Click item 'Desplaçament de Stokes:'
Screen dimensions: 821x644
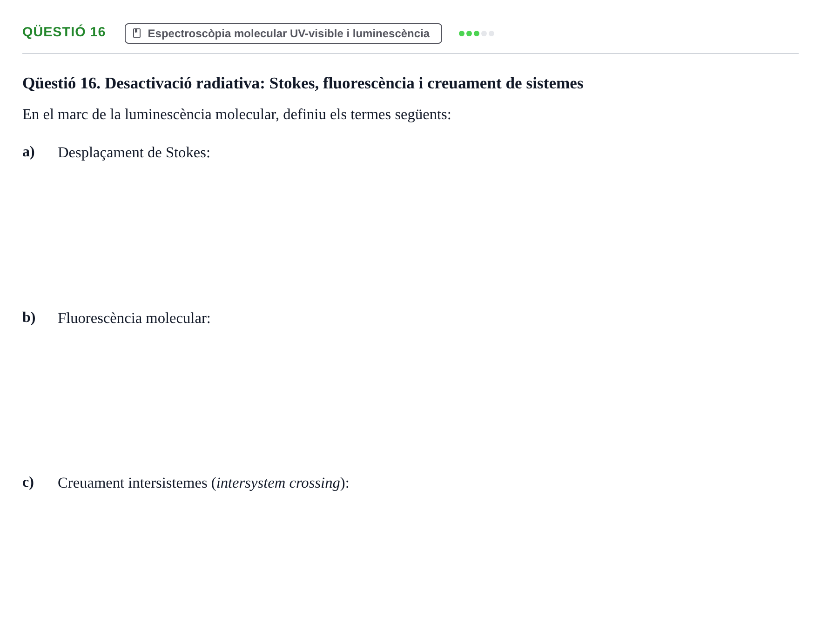tap(134, 153)
